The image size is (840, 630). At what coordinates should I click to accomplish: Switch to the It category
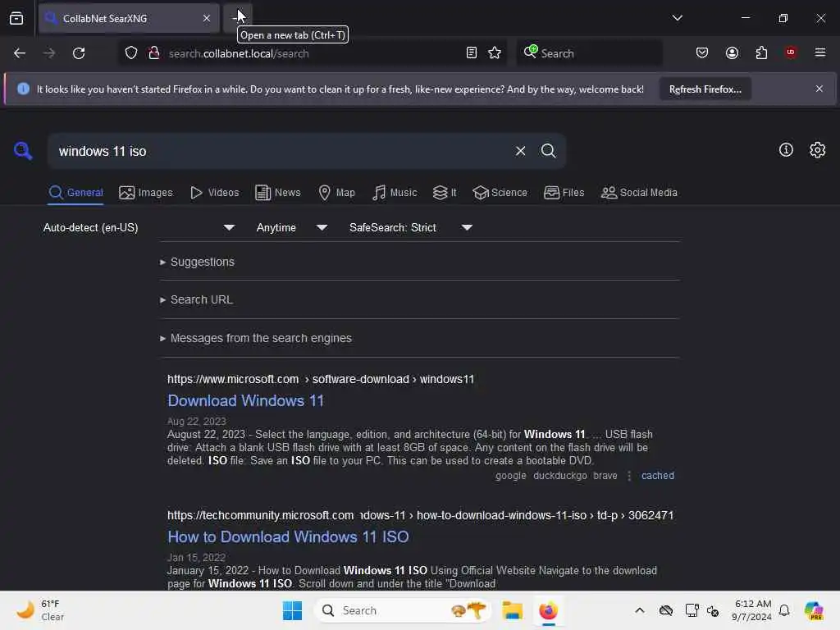tap(445, 192)
